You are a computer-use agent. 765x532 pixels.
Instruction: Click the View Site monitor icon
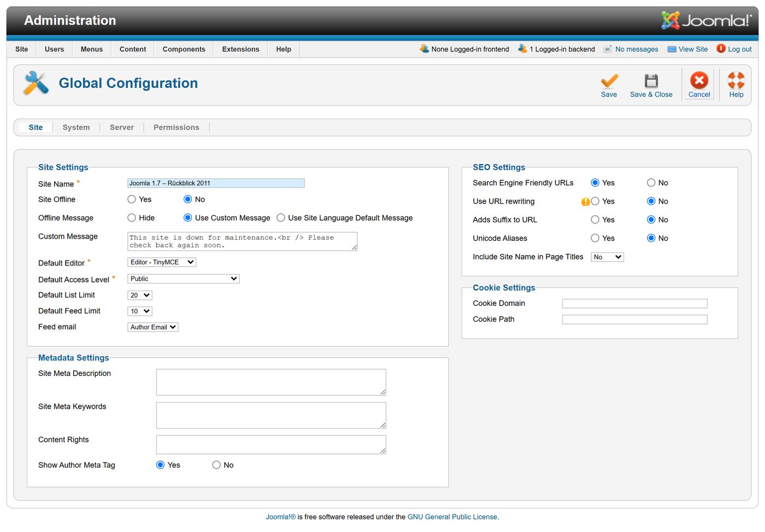(672, 49)
